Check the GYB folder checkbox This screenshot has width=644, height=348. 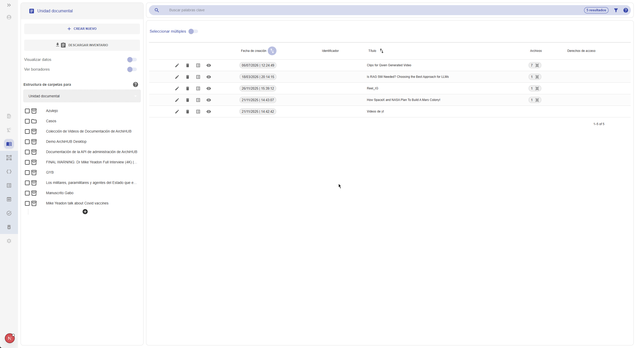pyautogui.click(x=27, y=173)
